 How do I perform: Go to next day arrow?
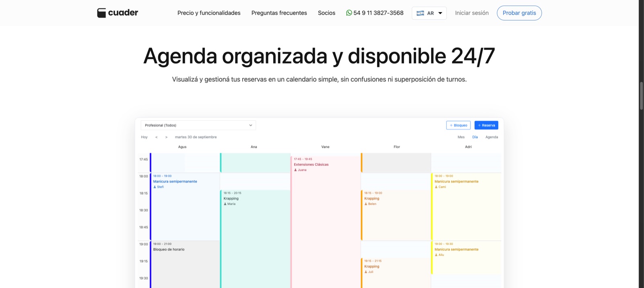click(166, 137)
